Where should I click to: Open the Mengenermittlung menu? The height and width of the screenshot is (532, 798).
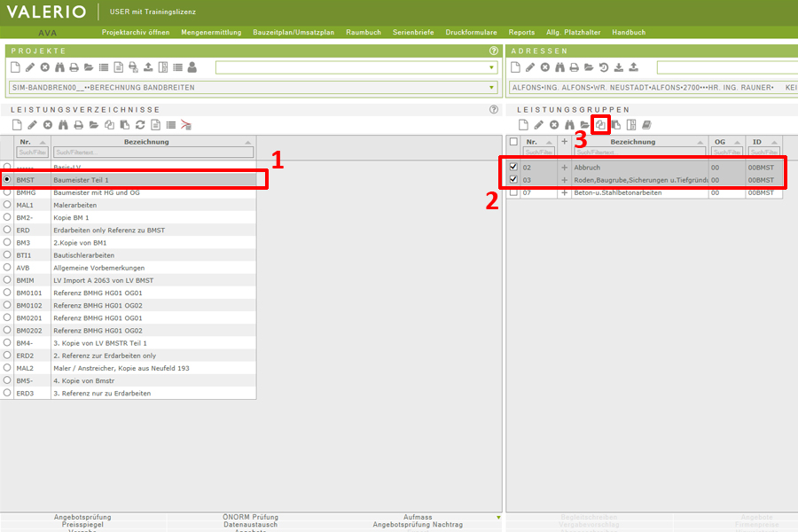211,32
